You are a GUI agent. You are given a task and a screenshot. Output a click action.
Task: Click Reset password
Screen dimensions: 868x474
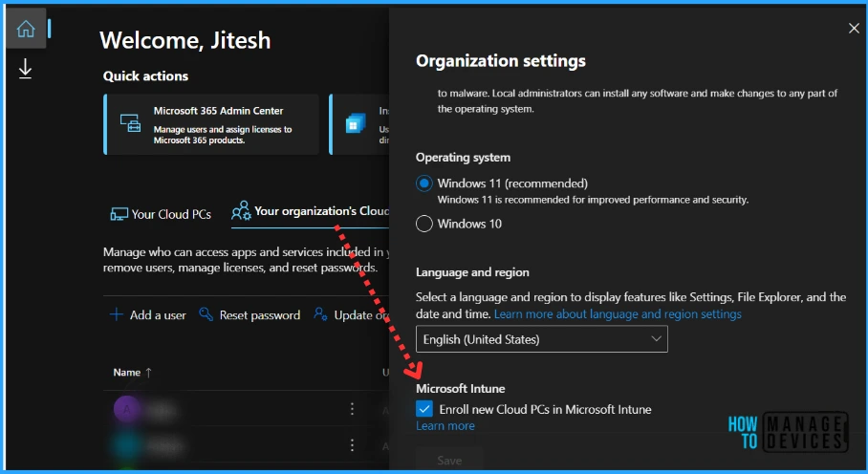pyautogui.click(x=250, y=314)
